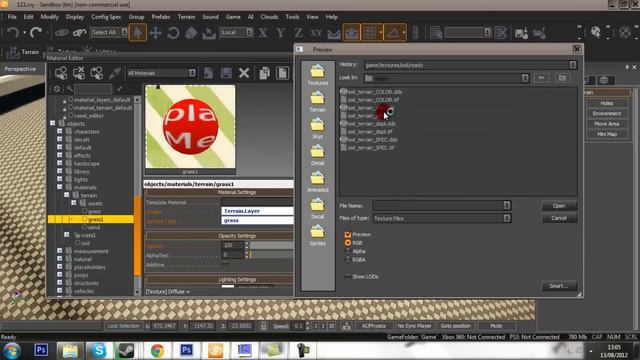Collapse the materials folder in tree

click(x=60, y=187)
